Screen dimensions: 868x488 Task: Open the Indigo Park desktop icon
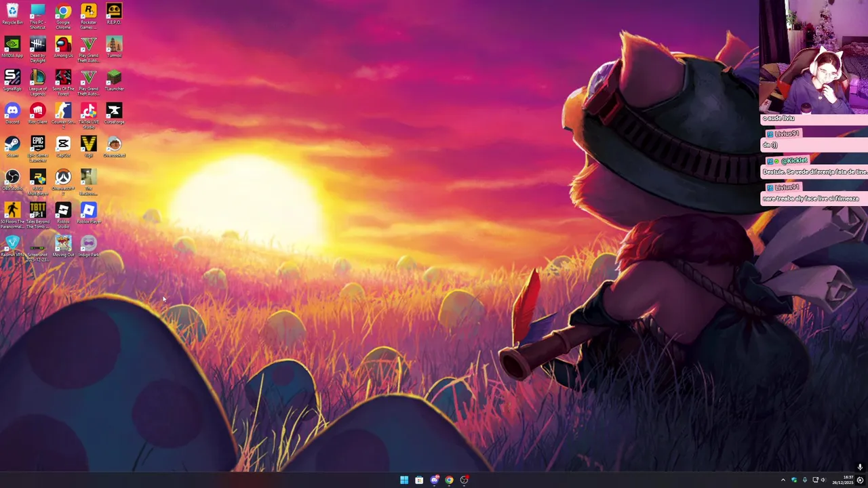pyautogui.click(x=88, y=247)
